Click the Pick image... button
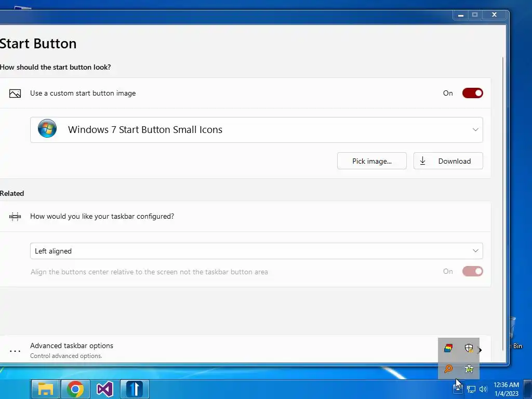The height and width of the screenshot is (399, 532). tap(372, 161)
